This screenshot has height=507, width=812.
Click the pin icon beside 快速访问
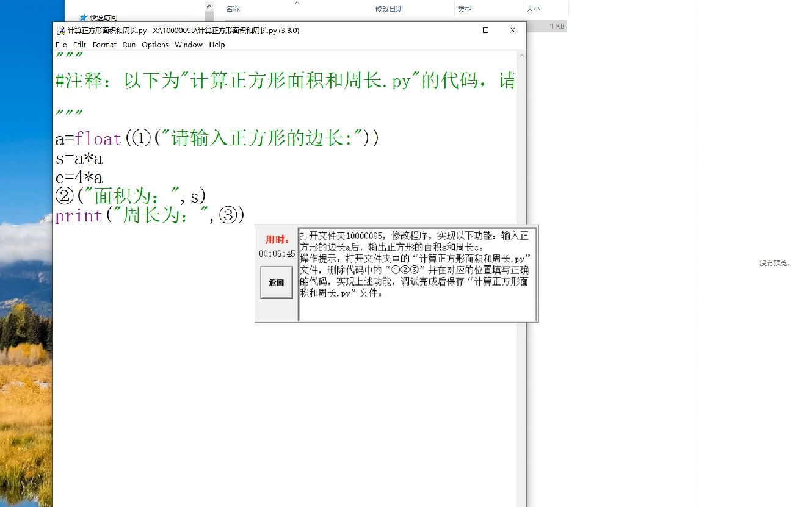83,16
